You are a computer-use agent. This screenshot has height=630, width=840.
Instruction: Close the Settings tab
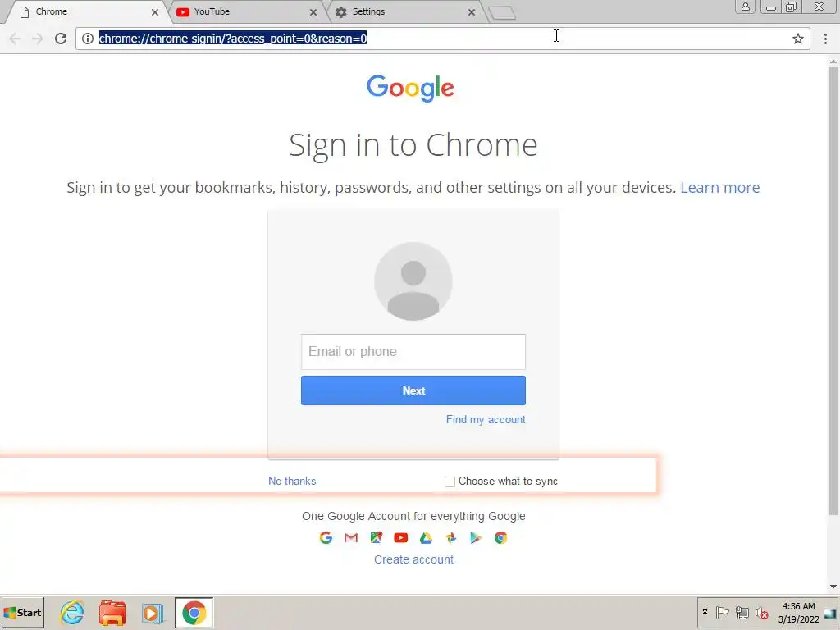pos(472,11)
